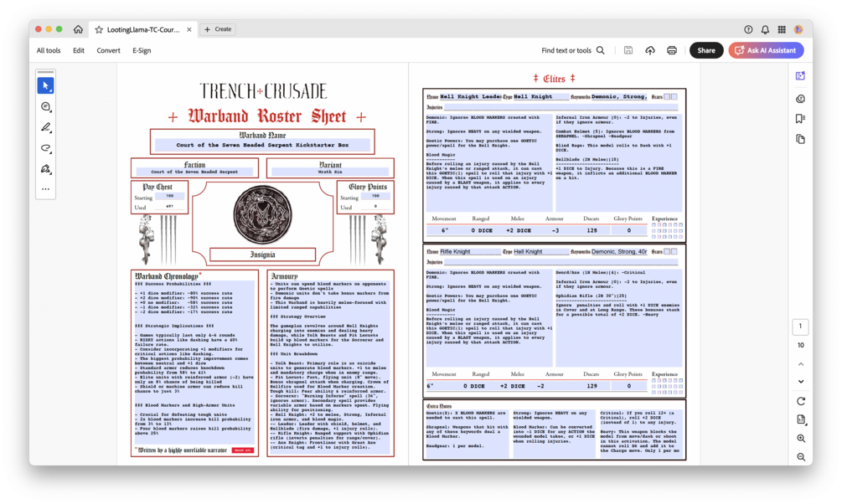This screenshot has height=504, width=842.
Task: Open the page display options dropdown
Action: [x=801, y=419]
